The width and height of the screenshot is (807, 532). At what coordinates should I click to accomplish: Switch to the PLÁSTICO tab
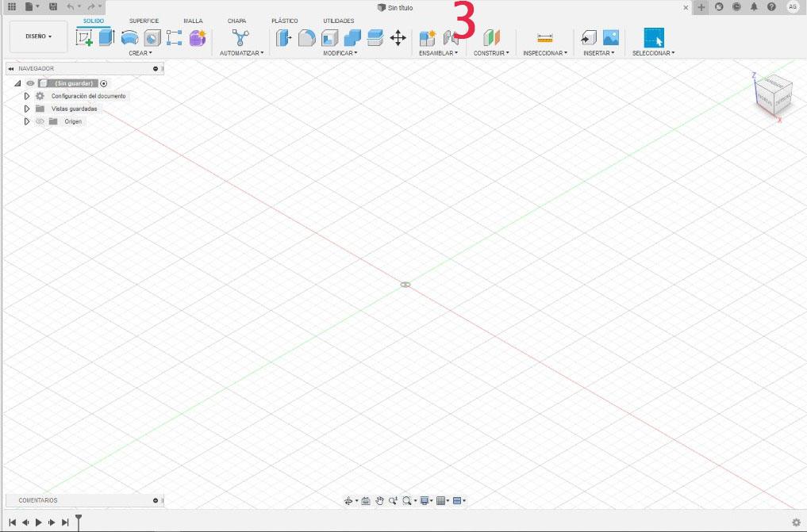pos(285,21)
